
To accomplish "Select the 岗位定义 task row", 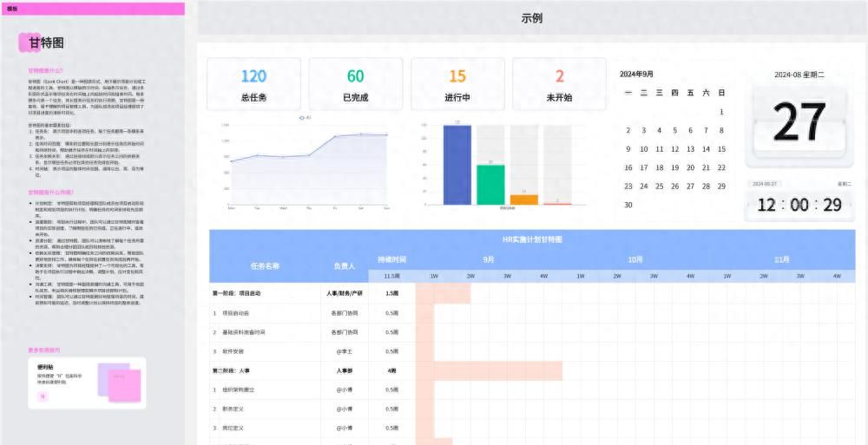I will pyautogui.click(x=533, y=428).
